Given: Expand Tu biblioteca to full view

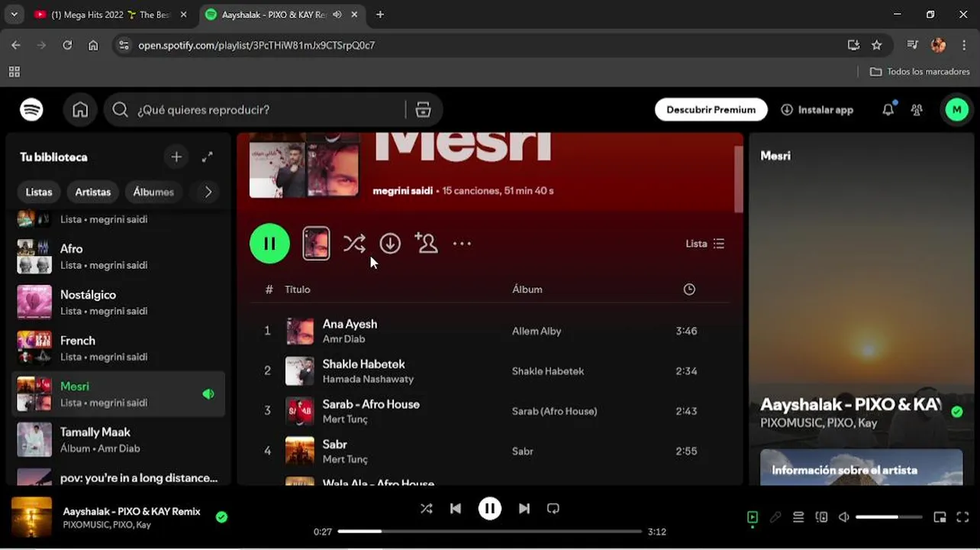Looking at the screenshot, I should click(207, 157).
